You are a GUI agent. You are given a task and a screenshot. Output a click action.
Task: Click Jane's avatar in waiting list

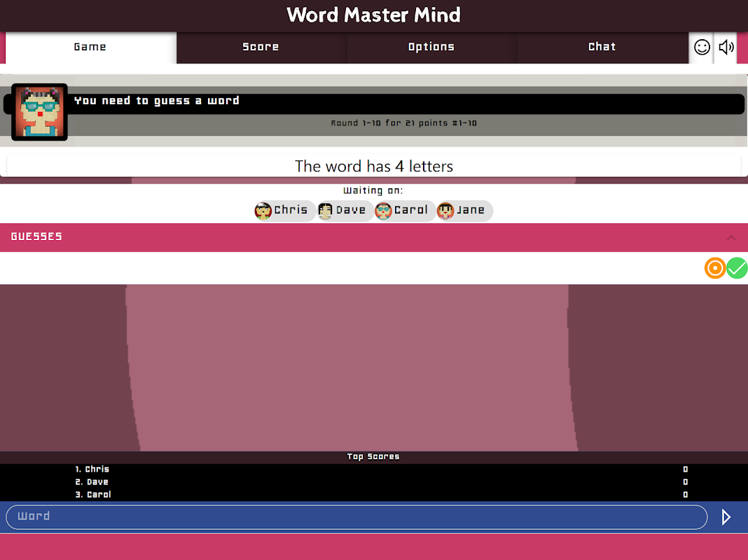pos(445,210)
